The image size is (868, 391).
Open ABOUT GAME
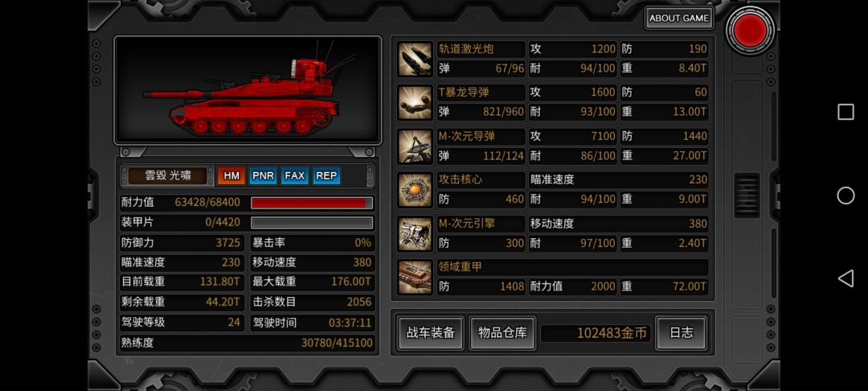[679, 19]
